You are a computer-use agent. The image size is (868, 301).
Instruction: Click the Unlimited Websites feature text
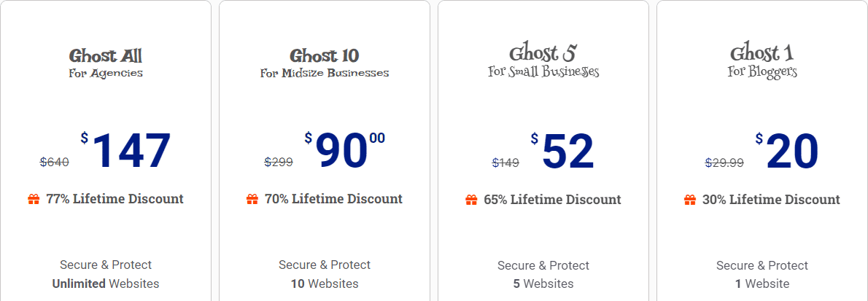tap(106, 284)
